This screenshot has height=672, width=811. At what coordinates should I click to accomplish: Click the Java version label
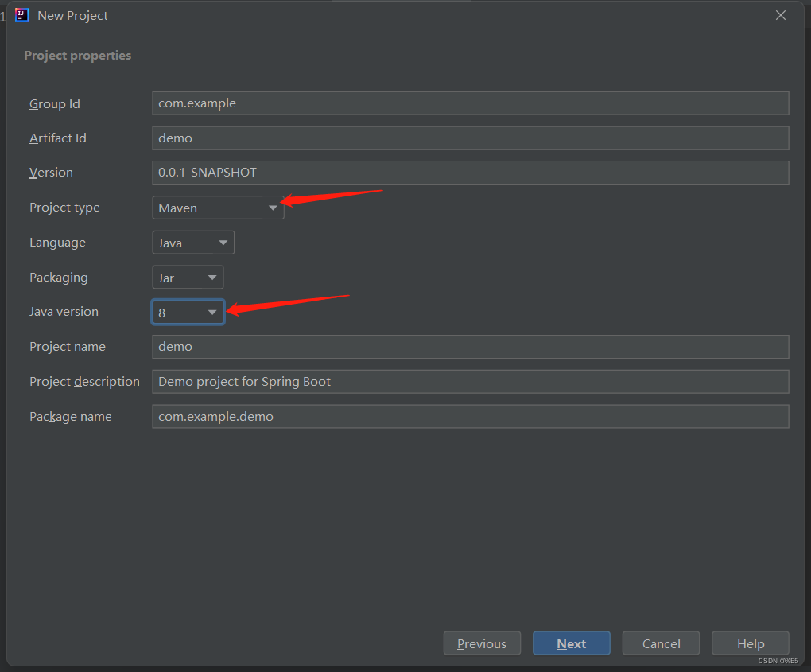tap(64, 312)
